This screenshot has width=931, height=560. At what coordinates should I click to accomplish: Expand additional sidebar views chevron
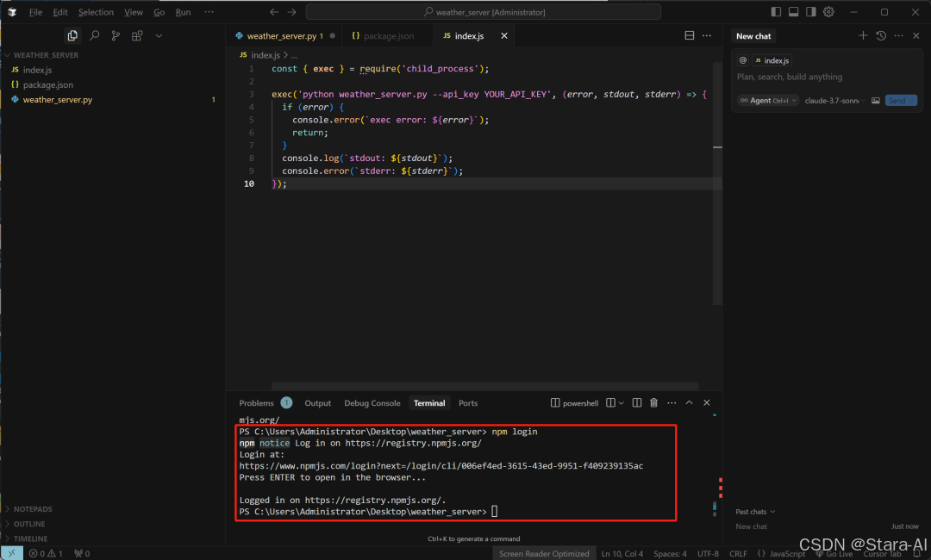(159, 35)
